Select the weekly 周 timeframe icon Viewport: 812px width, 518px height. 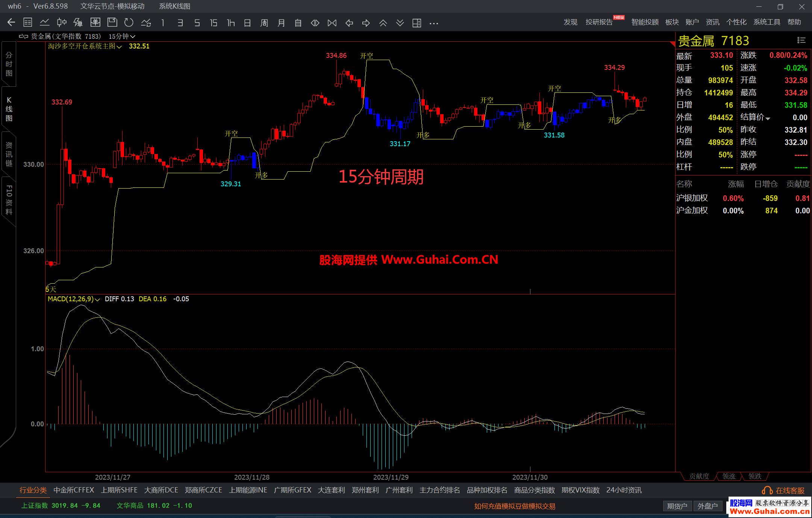click(264, 23)
